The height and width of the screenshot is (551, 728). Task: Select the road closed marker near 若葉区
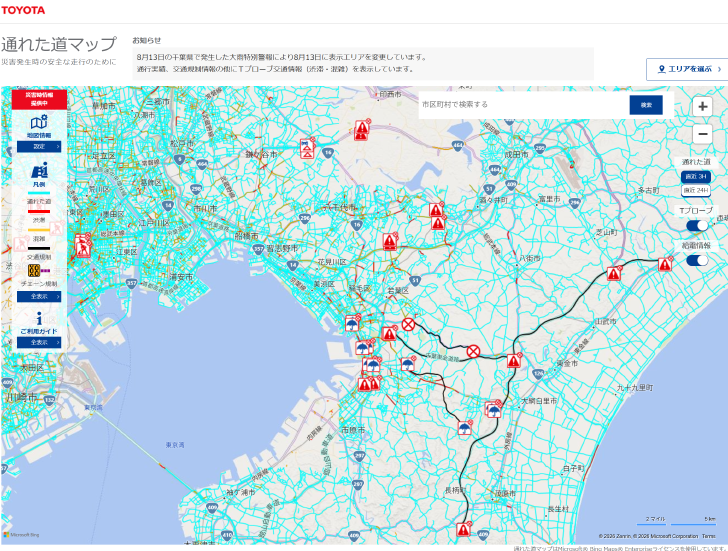[x=408, y=324]
